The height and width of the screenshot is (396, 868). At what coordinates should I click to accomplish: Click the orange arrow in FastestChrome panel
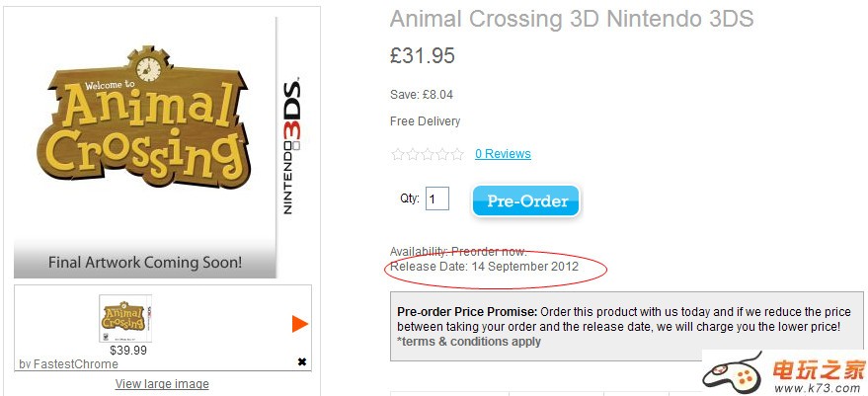pos(300,324)
